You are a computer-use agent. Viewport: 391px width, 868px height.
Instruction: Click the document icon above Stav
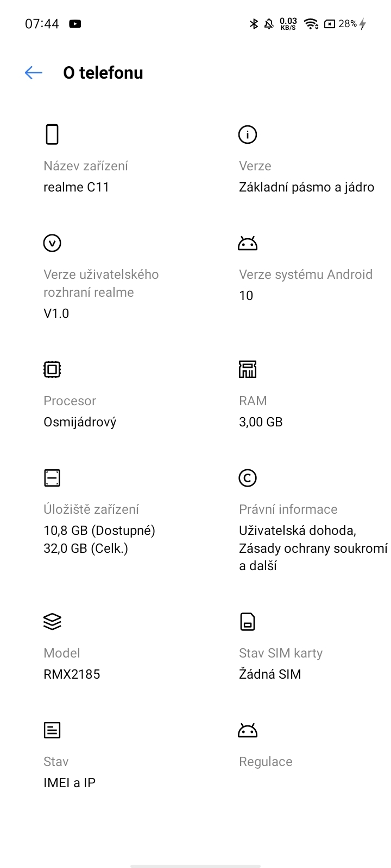point(52,730)
